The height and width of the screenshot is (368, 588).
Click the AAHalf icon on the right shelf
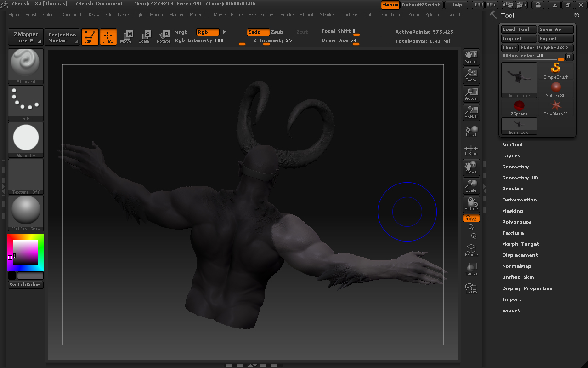[x=471, y=112]
